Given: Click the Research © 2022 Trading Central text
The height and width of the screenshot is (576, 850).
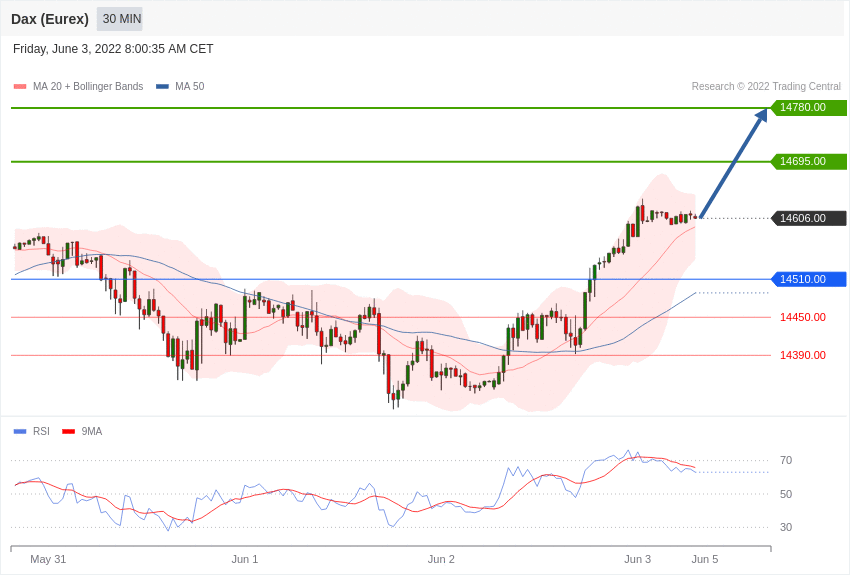Looking at the screenshot, I should click(766, 87).
